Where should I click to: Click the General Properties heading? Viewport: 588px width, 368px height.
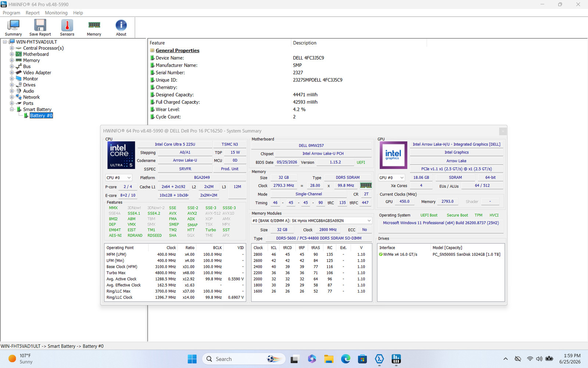178,50
